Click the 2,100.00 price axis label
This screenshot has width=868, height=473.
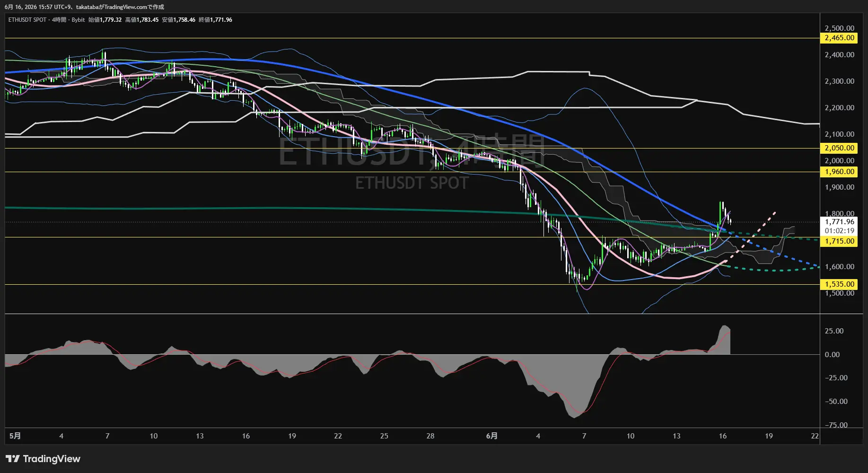tap(839, 134)
